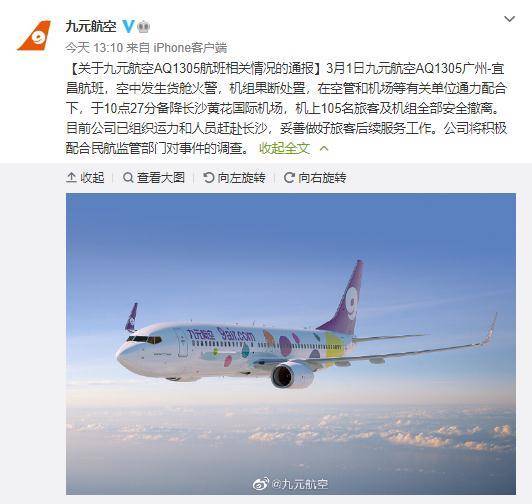Click the membership crown badge icon
Screen dimensions: 532x504
(x=144, y=26)
